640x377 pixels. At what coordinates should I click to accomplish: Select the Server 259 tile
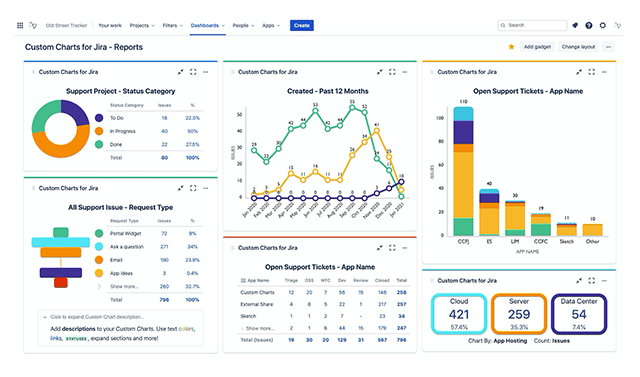coord(519,314)
